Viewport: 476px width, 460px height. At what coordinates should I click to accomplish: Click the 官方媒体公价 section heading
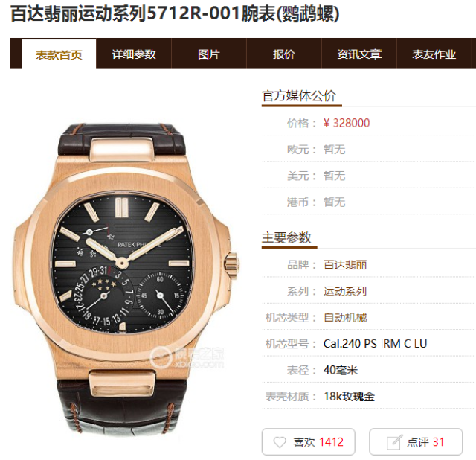[299, 96]
